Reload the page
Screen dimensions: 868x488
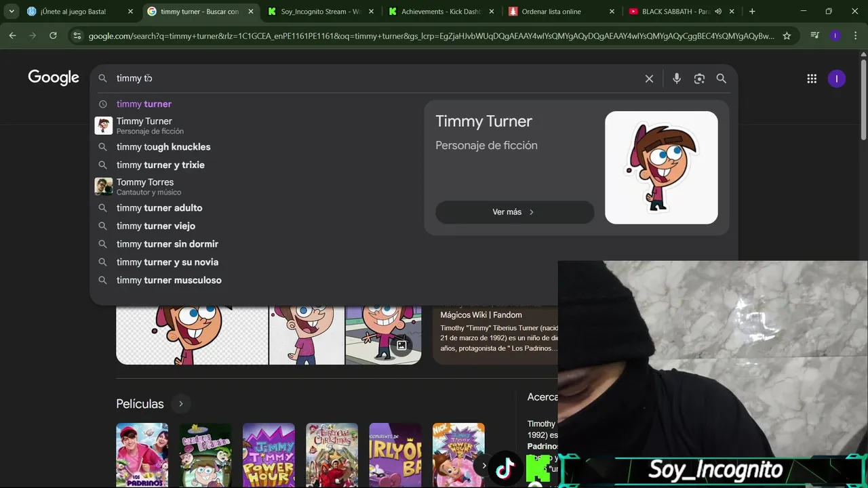53,36
